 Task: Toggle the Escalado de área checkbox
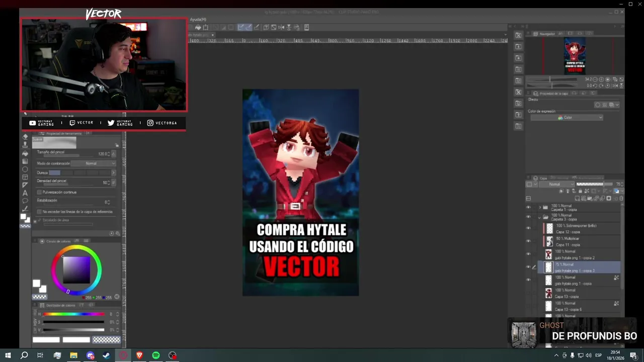tap(39, 220)
